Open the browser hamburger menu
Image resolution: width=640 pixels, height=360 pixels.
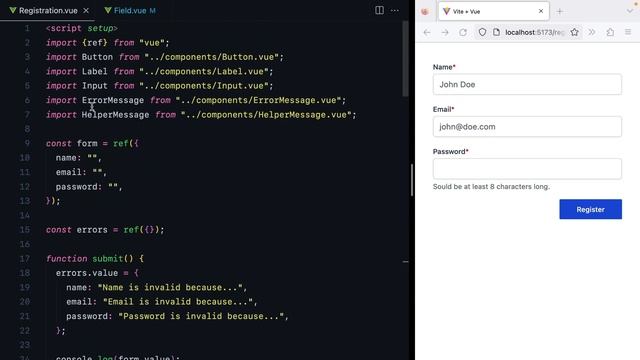(628, 32)
